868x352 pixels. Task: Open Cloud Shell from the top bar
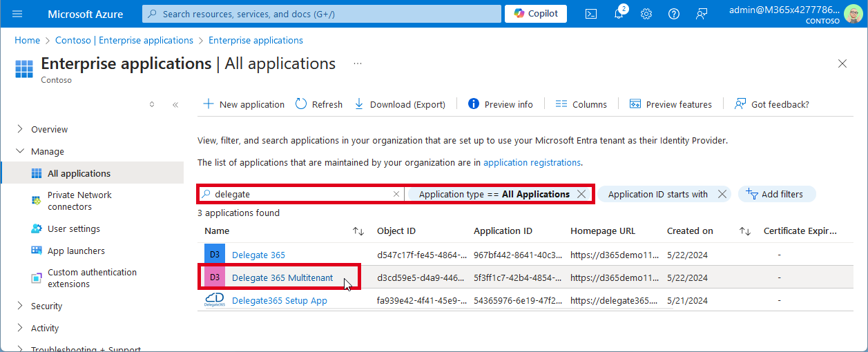[591, 14]
